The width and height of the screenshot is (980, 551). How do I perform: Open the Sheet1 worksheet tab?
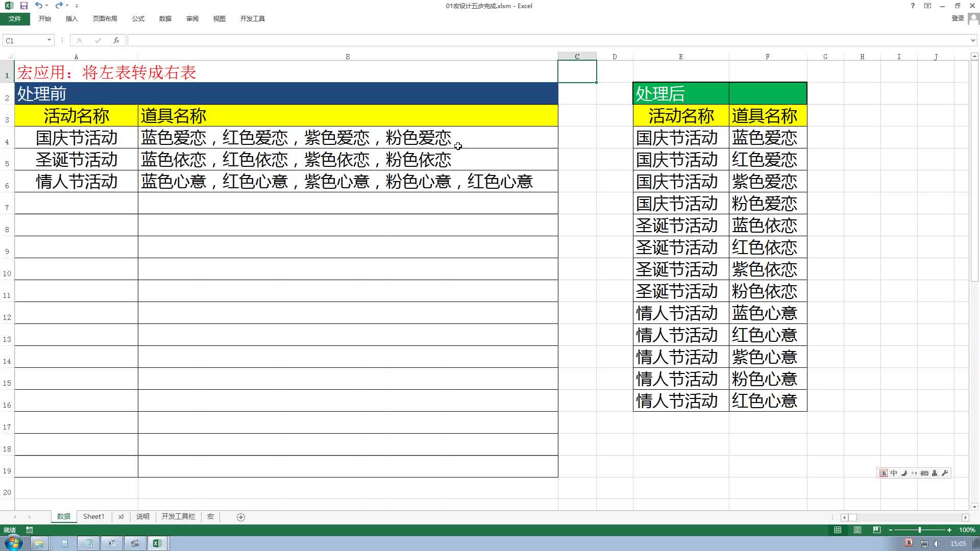(94, 517)
